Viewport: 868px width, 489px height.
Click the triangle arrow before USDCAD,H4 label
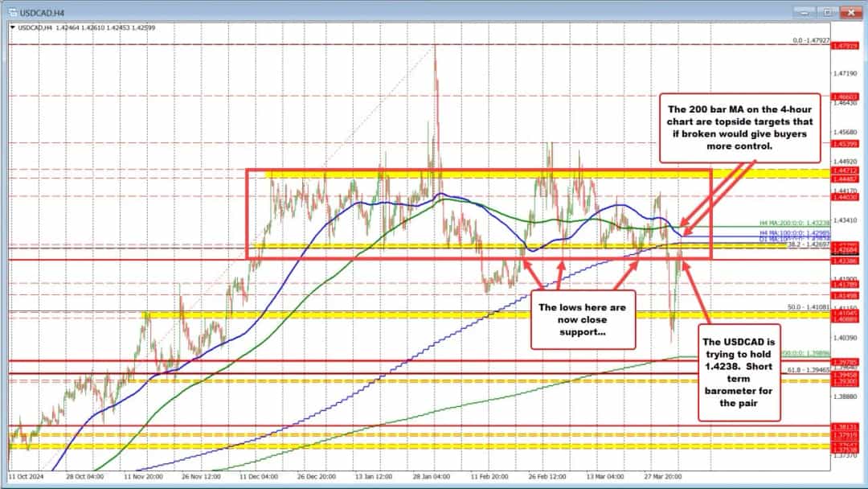pos(12,27)
